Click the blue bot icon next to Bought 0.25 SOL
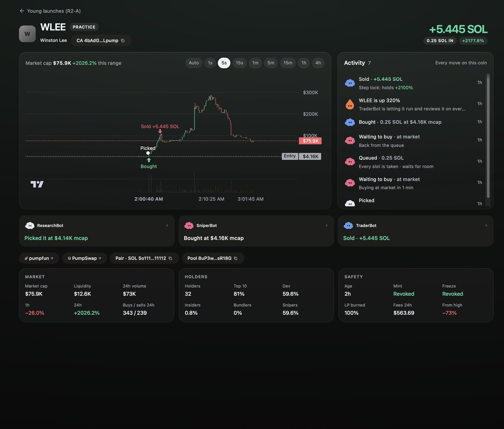504x429 pixels. pos(350,122)
